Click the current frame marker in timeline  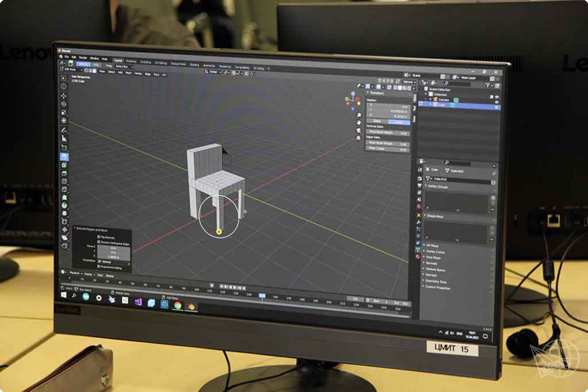pyautogui.click(x=262, y=296)
